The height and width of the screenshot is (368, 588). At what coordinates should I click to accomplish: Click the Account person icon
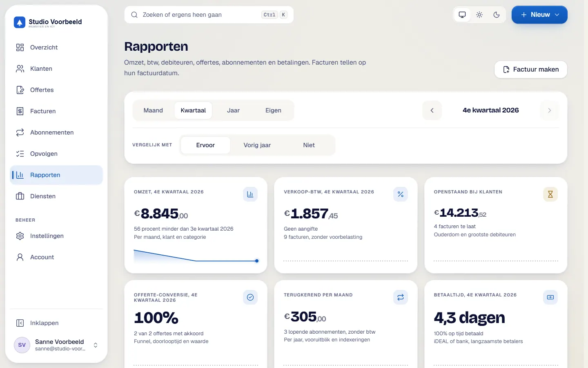[x=20, y=257]
